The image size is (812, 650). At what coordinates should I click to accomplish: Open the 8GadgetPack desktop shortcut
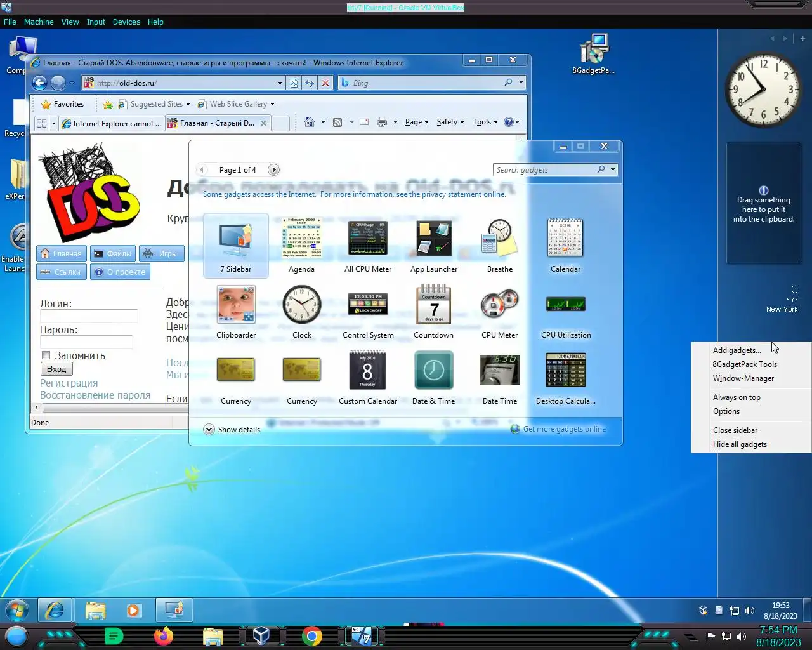[594, 54]
